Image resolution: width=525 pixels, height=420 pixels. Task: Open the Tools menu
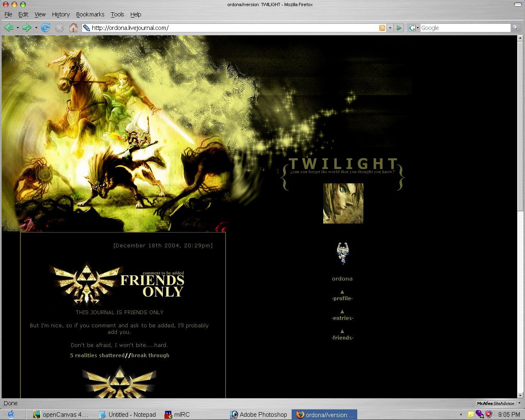[117, 14]
